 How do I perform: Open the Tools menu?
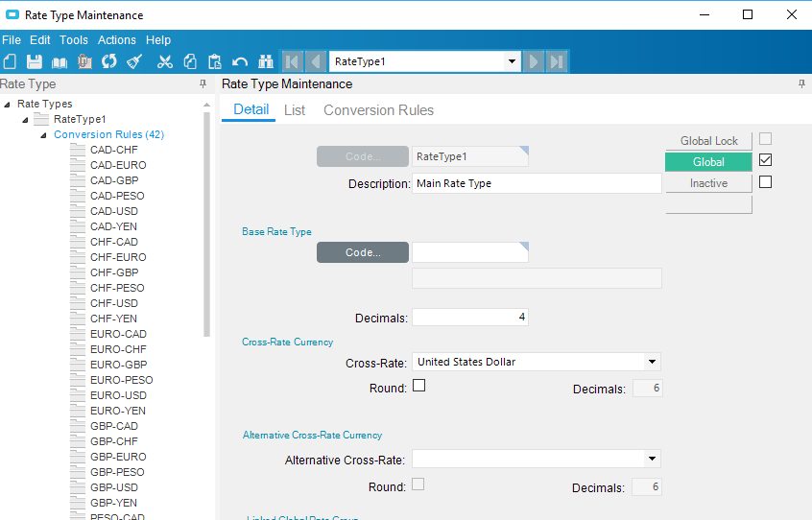tap(74, 40)
